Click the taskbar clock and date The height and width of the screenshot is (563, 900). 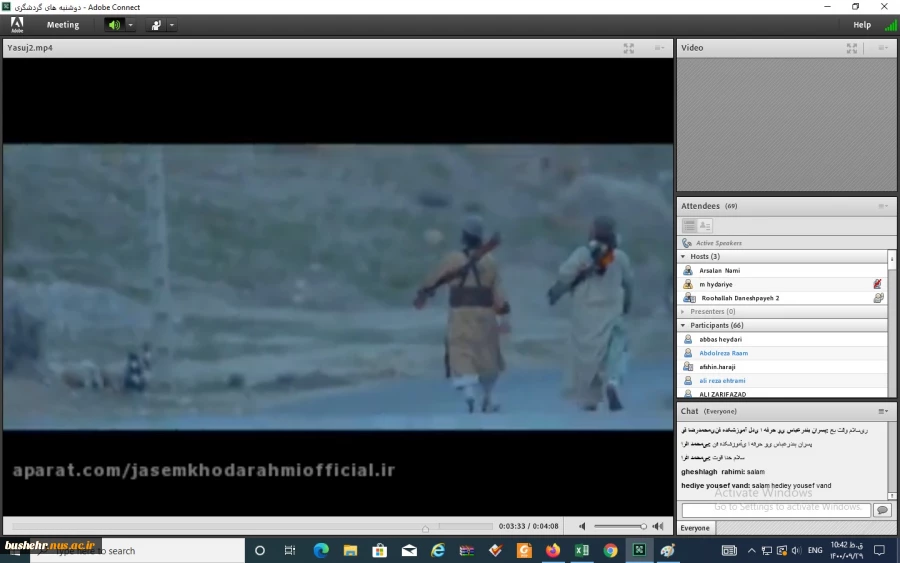pyautogui.click(x=847, y=551)
